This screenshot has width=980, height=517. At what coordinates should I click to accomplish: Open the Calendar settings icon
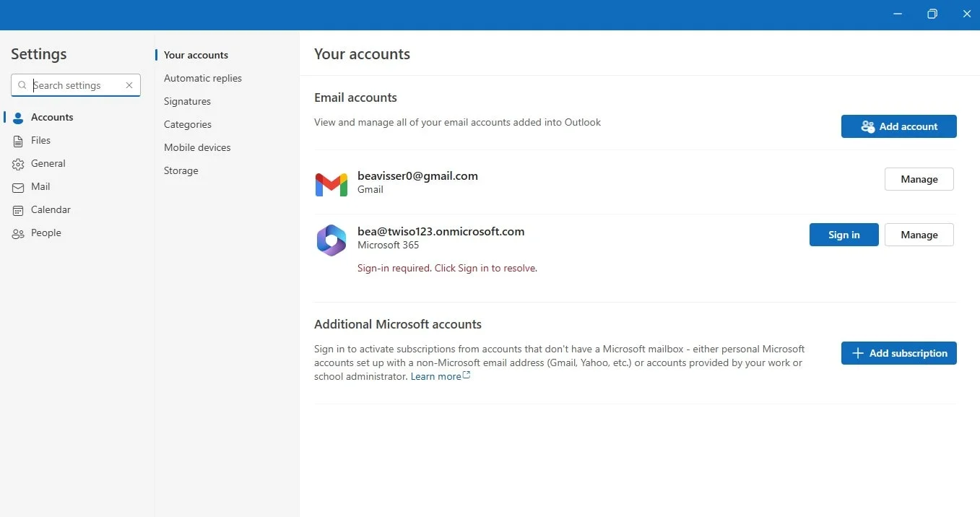[17, 209]
